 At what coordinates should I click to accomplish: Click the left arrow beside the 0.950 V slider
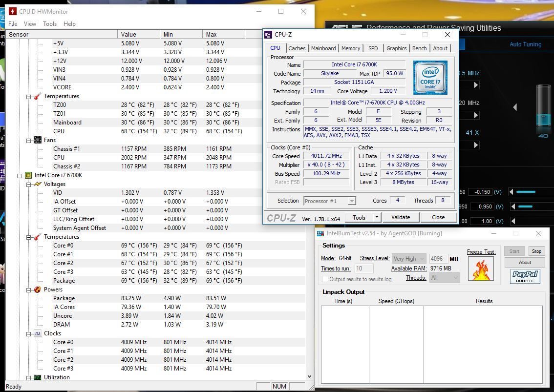pos(513,206)
